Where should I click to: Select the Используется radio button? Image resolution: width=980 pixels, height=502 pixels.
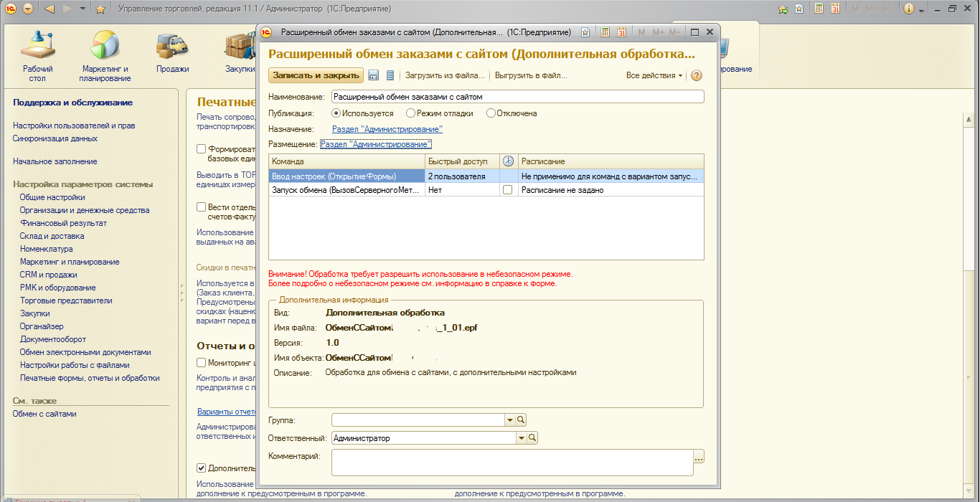coord(336,113)
